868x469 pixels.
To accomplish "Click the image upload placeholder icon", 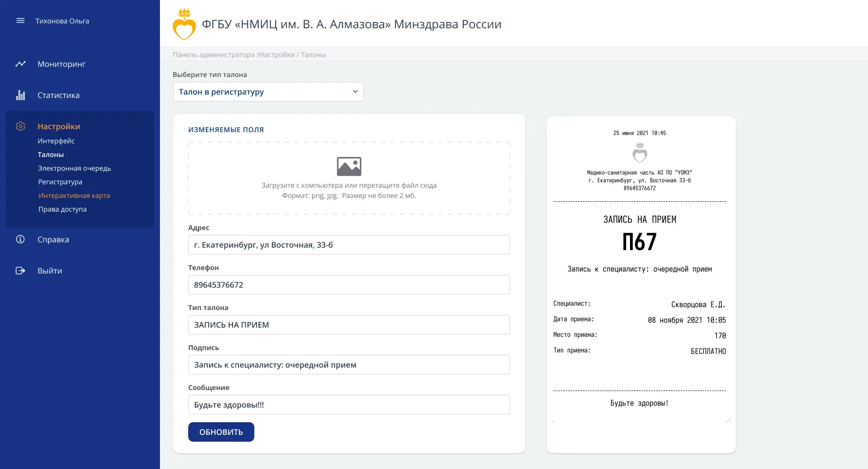I will coord(349,166).
